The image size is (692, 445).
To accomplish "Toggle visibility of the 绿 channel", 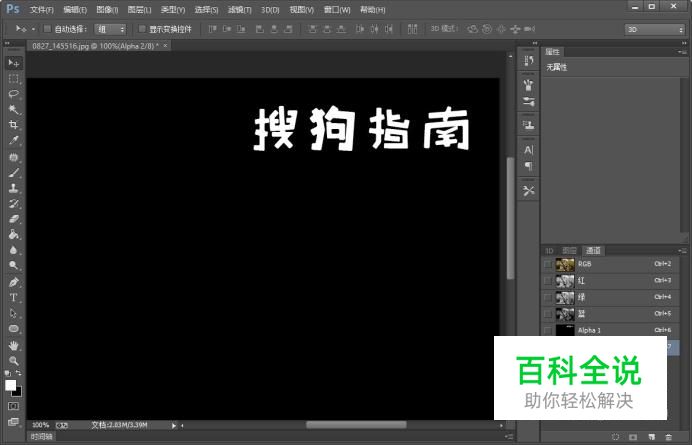I will pos(548,298).
